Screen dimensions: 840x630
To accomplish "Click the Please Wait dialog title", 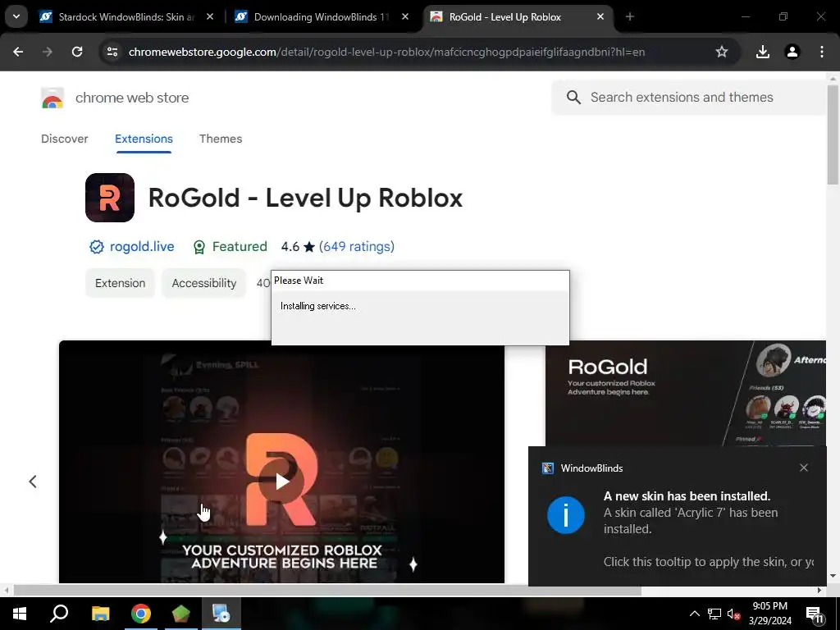I will (x=299, y=281).
